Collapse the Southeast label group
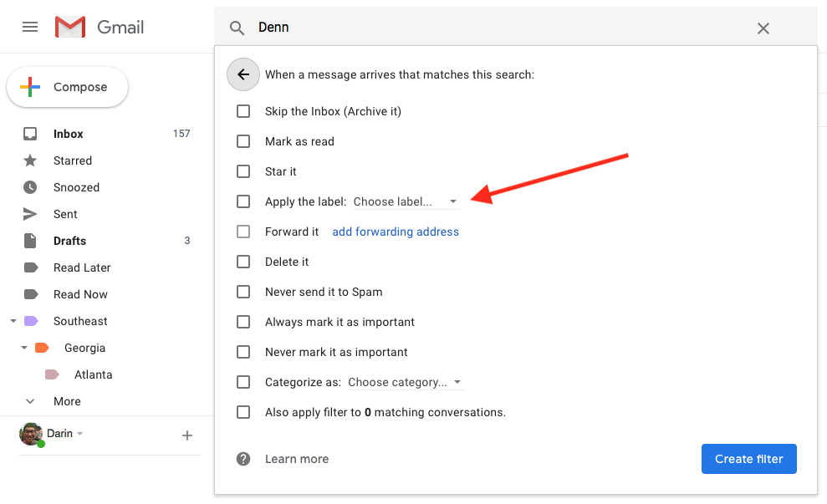The width and height of the screenshot is (827, 504). [x=13, y=321]
